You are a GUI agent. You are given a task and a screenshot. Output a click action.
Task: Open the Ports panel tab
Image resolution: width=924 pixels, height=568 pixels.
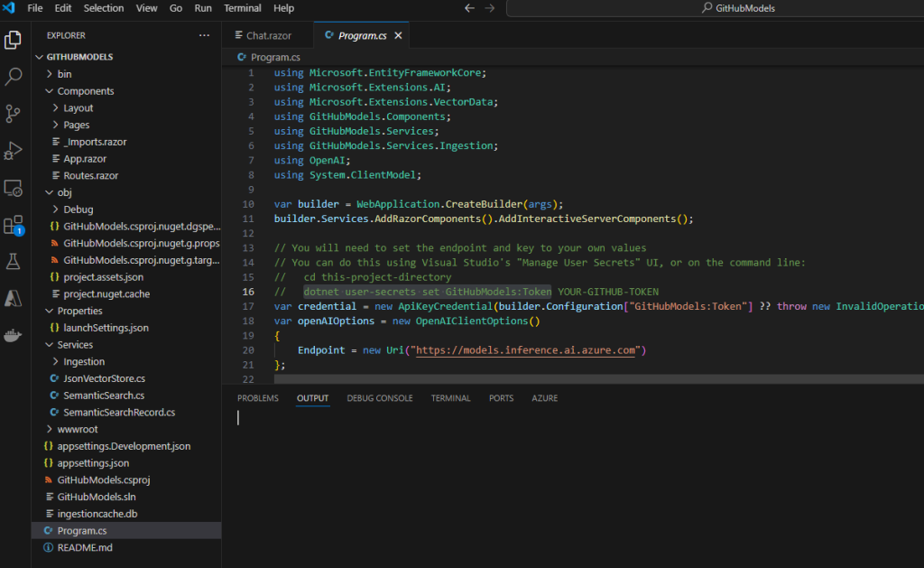[x=501, y=398]
